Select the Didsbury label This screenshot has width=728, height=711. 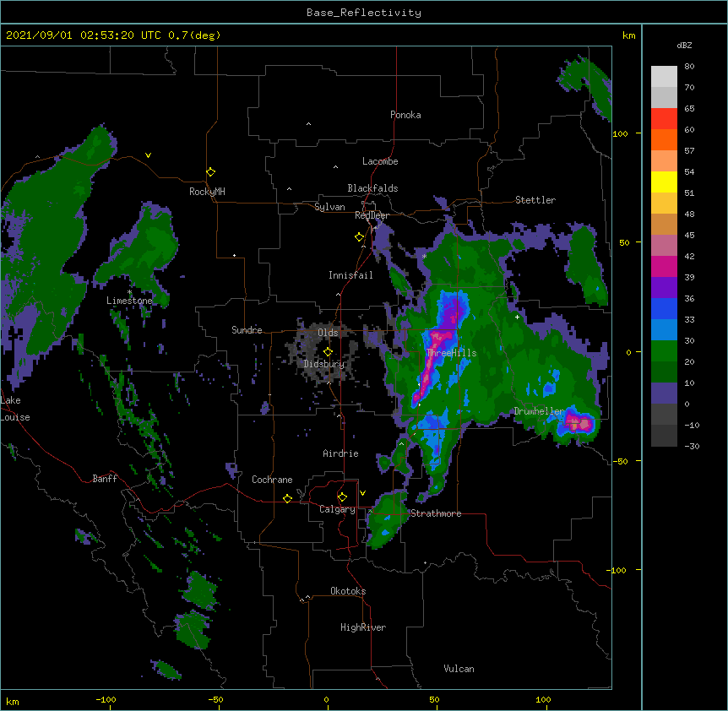pyautogui.click(x=324, y=364)
